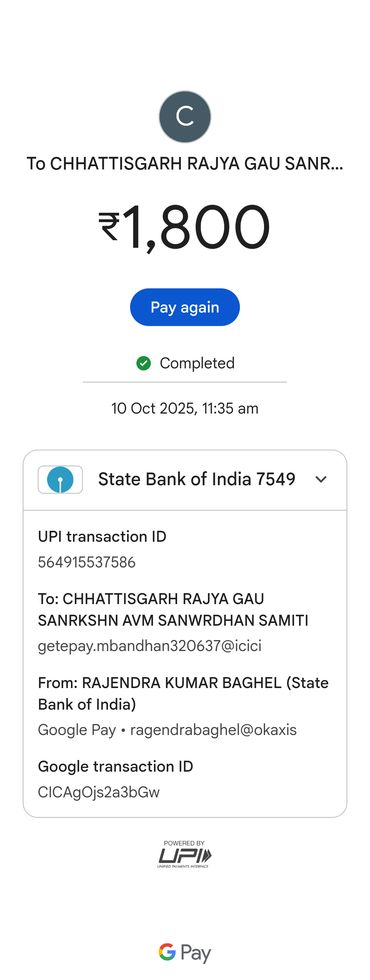Tap the ₹1,800 payment amount

(185, 227)
